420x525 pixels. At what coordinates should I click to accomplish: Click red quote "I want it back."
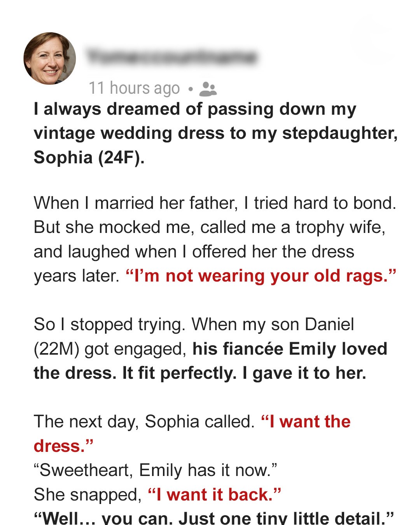click(214, 495)
